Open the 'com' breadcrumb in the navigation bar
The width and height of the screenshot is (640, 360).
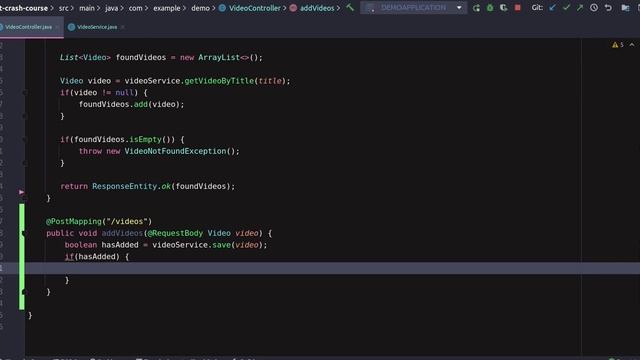(136, 8)
